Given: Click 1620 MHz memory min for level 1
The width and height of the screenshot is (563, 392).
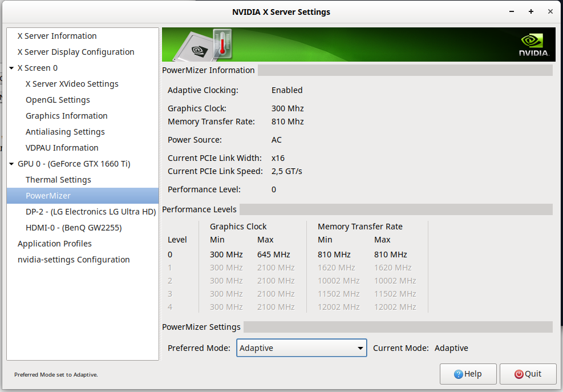Looking at the screenshot, I should pyautogui.click(x=337, y=268).
